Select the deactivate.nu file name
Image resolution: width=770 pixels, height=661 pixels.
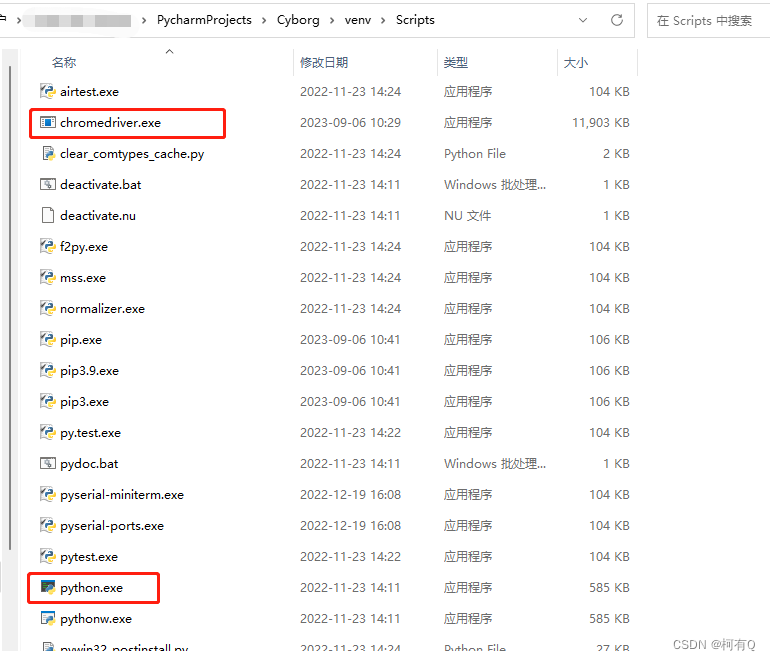coord(98,216)
